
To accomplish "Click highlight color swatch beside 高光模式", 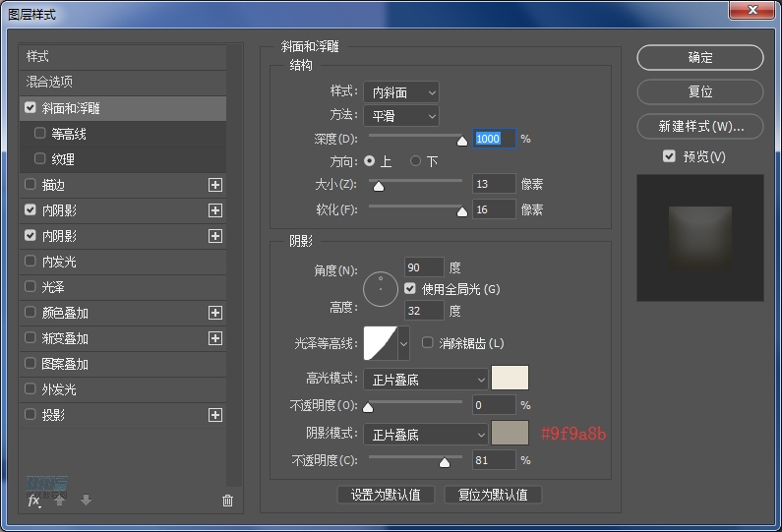I will pos(510,378).
